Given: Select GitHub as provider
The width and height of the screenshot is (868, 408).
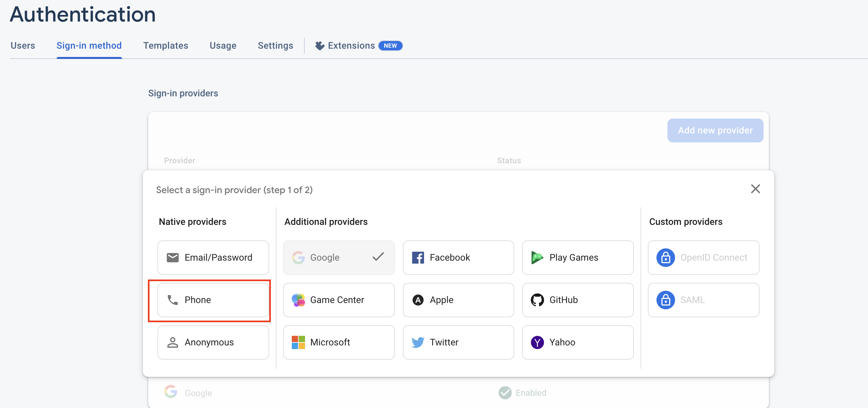Looking at the screenshot, I should click(x=578, y=300).
